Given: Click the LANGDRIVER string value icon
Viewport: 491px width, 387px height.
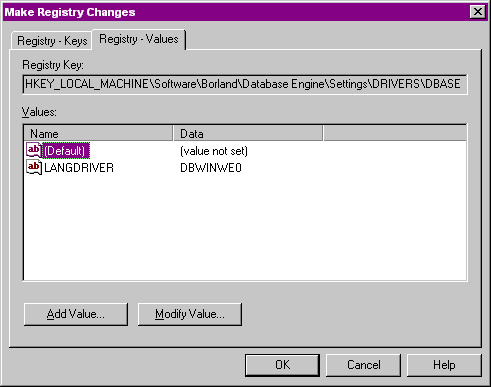Looking at the screenshot, I should pyautogui.click(x=34, y=167).
